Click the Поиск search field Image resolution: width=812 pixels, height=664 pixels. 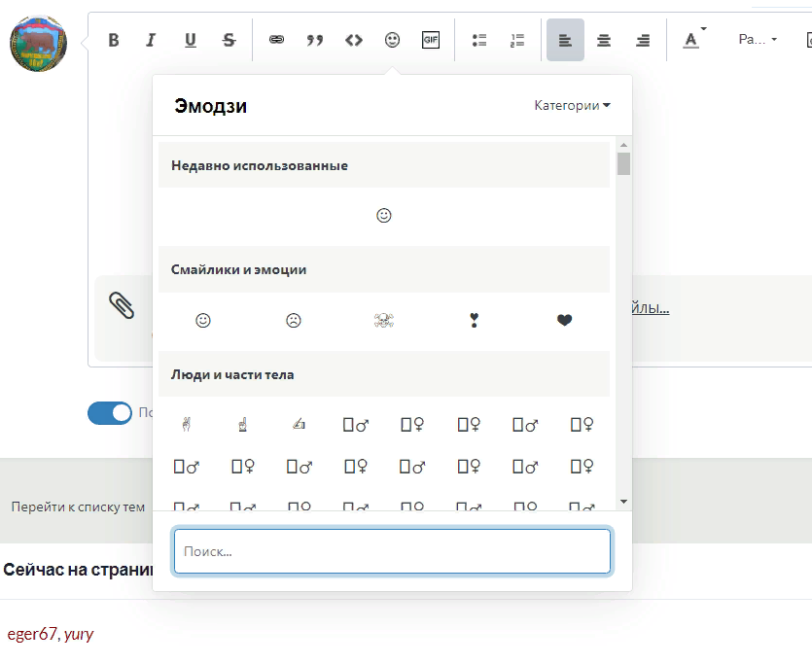click(x=392, y=550)
